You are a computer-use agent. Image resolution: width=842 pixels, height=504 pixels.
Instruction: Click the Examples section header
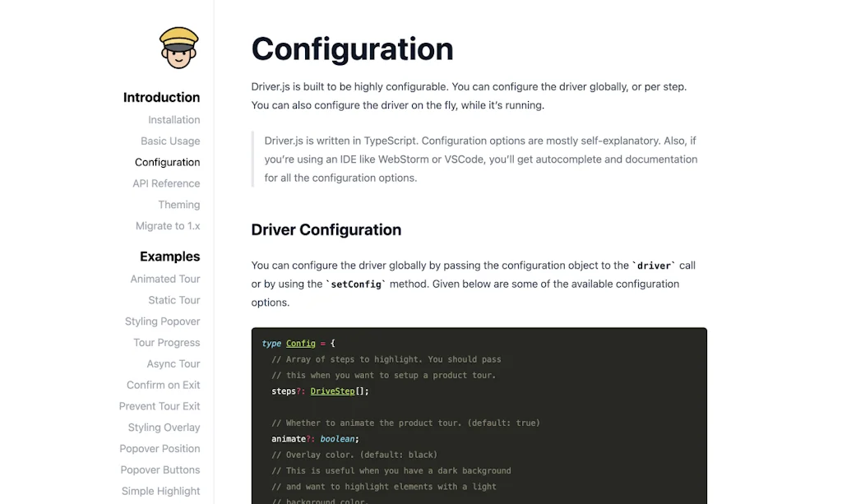point(169,257)
